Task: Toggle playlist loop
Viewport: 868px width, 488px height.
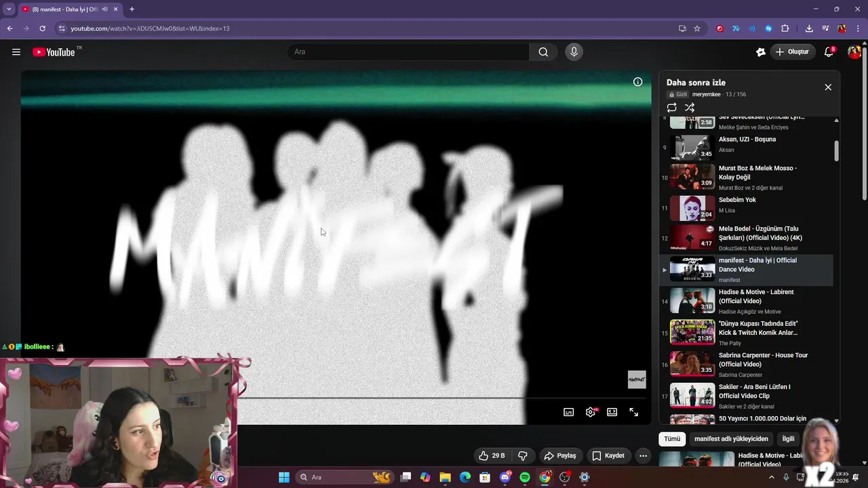Action: point(671,108)
